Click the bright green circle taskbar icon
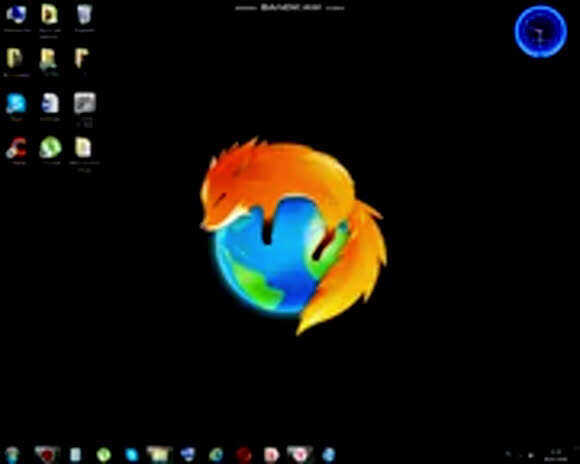The image size is (580, 464). click(x=104, y=454)
